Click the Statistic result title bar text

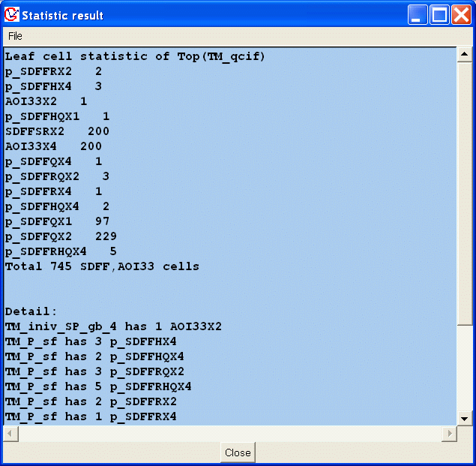tap(63, 15)
